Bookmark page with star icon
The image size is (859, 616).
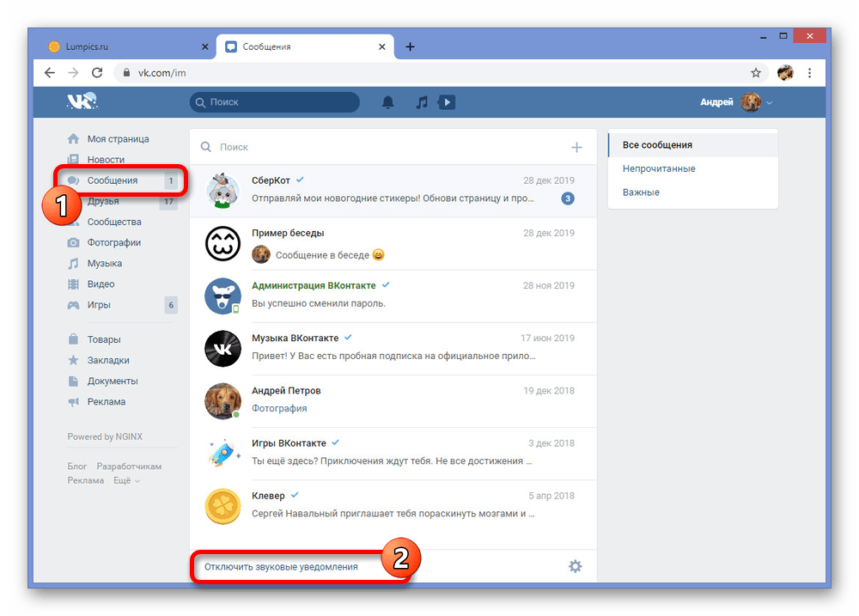tap(756, 72)
